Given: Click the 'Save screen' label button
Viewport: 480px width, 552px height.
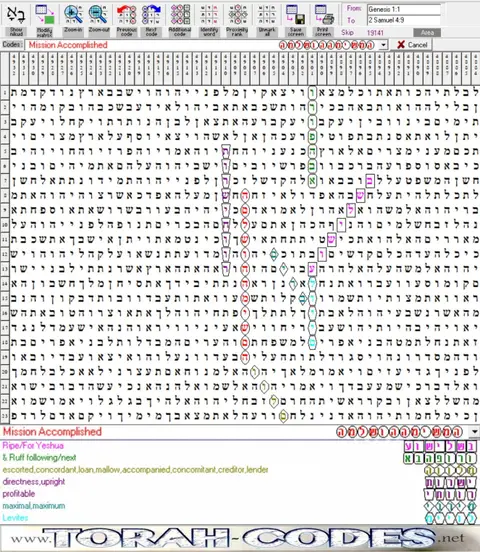Looking at the screenshot, I should (x=295, y=32).
